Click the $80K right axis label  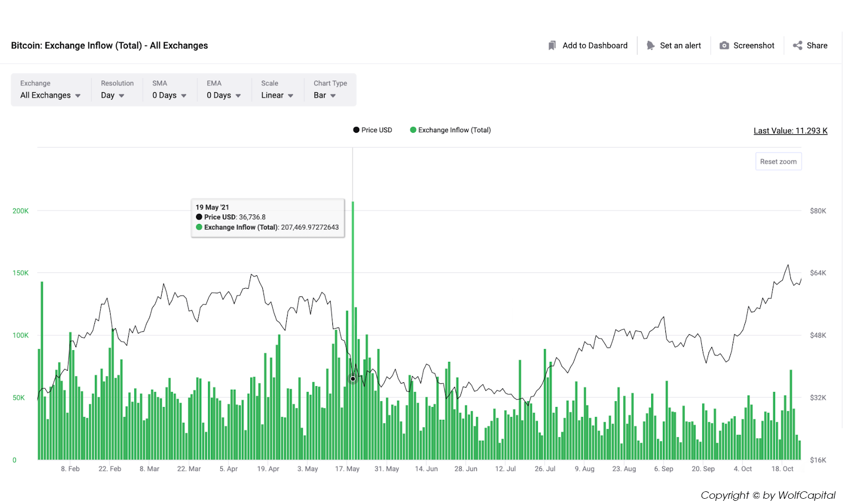(818, 211)
